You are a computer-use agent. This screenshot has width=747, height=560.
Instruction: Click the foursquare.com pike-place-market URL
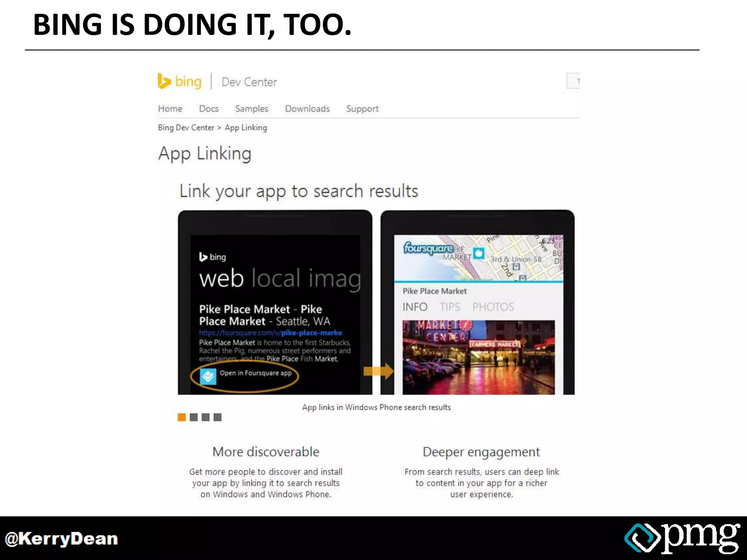[x=271, y=332]
